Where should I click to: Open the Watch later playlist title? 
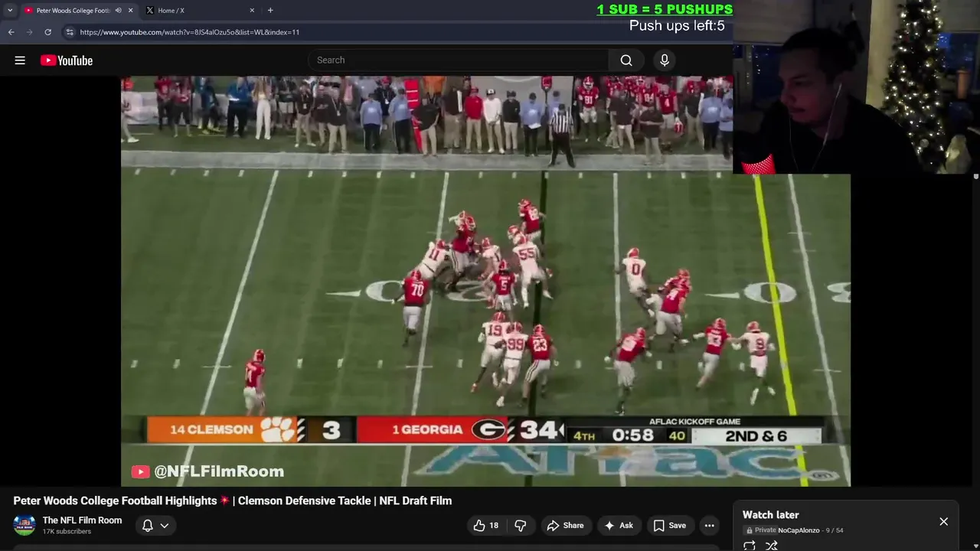pyautogui.click(x=770, y=515)
